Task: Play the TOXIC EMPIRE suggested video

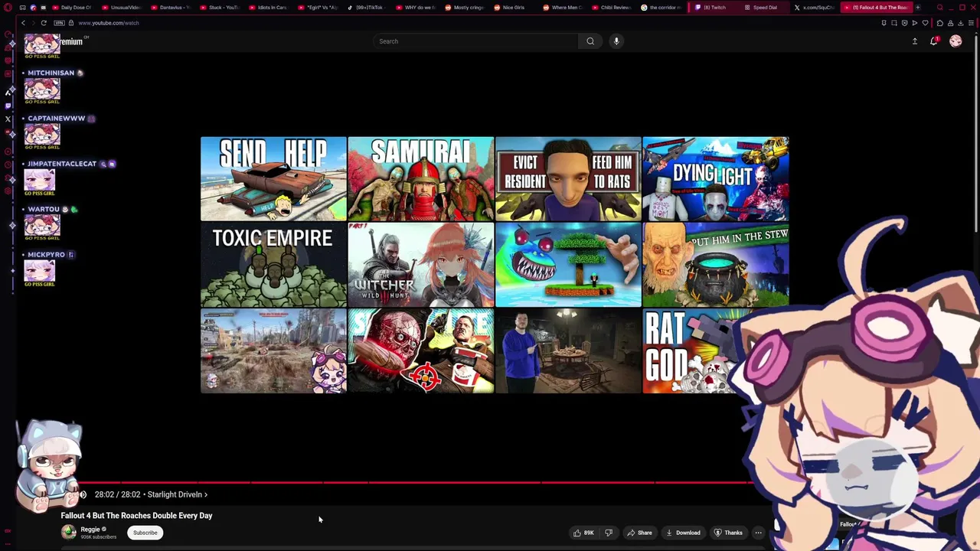Action: click(273, 265)
